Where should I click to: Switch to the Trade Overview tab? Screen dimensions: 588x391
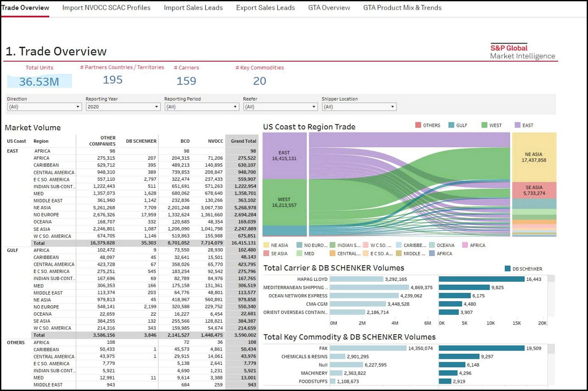[25, 8]
